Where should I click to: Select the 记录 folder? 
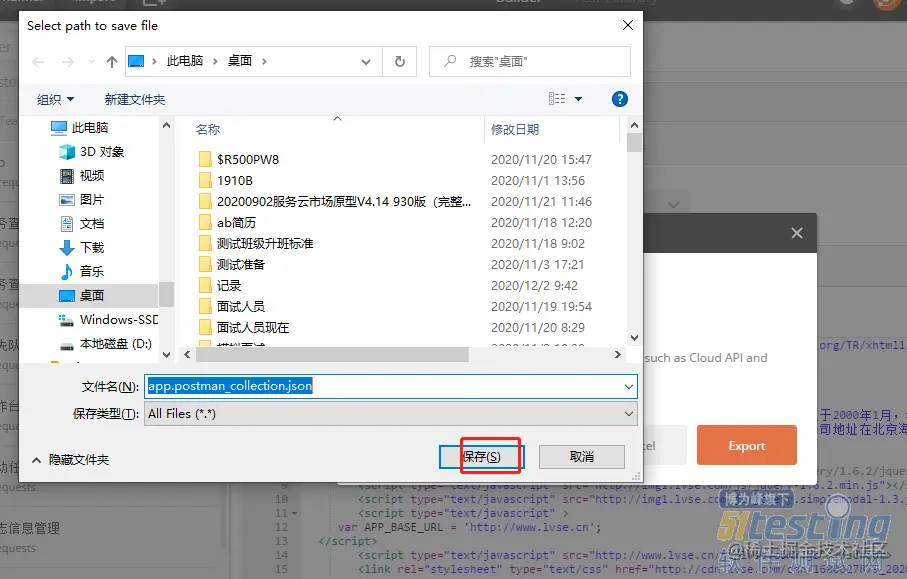[228, 285]
